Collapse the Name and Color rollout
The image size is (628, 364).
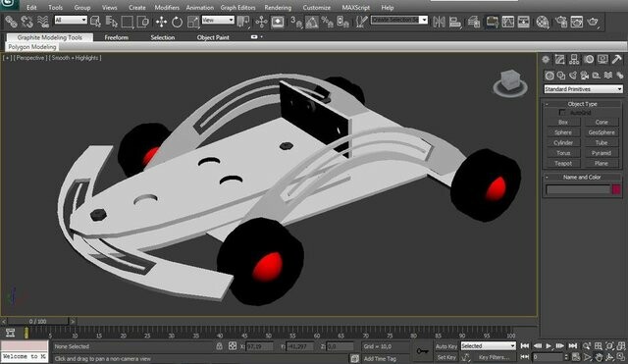coord(582,177)
